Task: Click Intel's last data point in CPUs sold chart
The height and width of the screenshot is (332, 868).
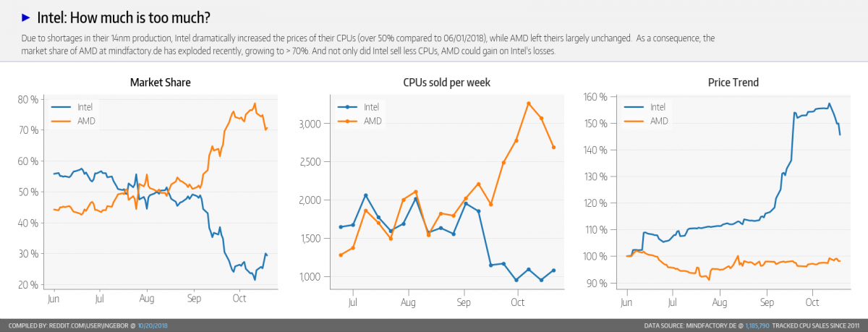Action: click(x=553, y=271)
